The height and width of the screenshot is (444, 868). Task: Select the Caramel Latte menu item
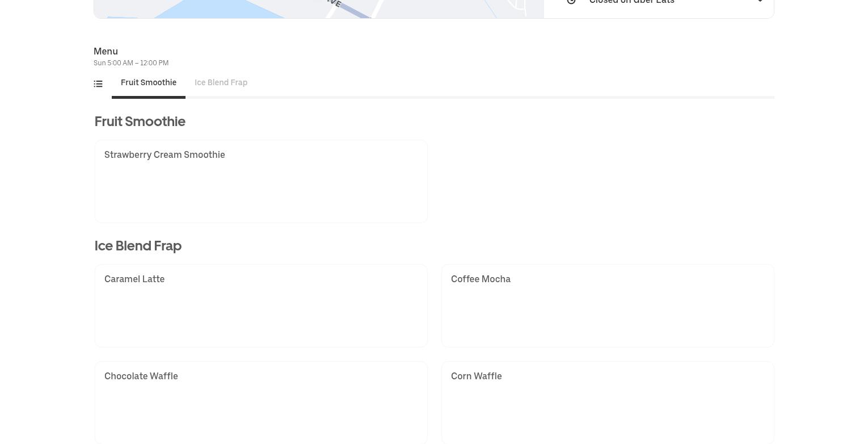(x=261, y=305)
